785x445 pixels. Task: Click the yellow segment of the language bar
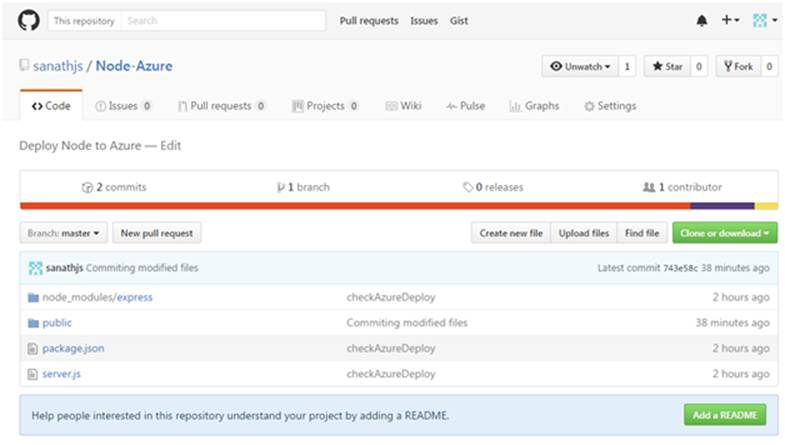766,206
